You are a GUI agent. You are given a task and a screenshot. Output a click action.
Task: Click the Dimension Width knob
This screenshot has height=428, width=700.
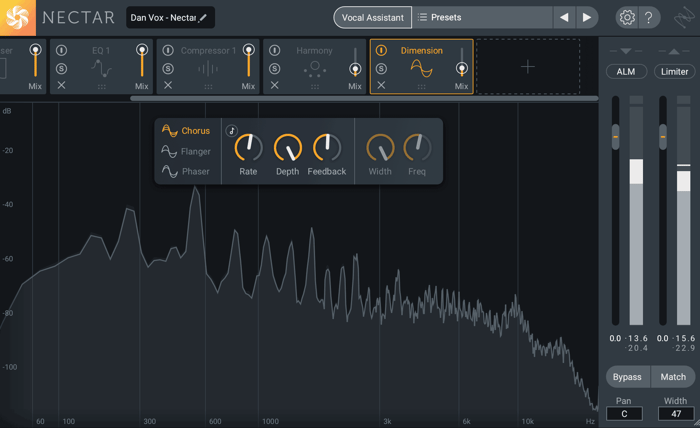tap(380, 148)
